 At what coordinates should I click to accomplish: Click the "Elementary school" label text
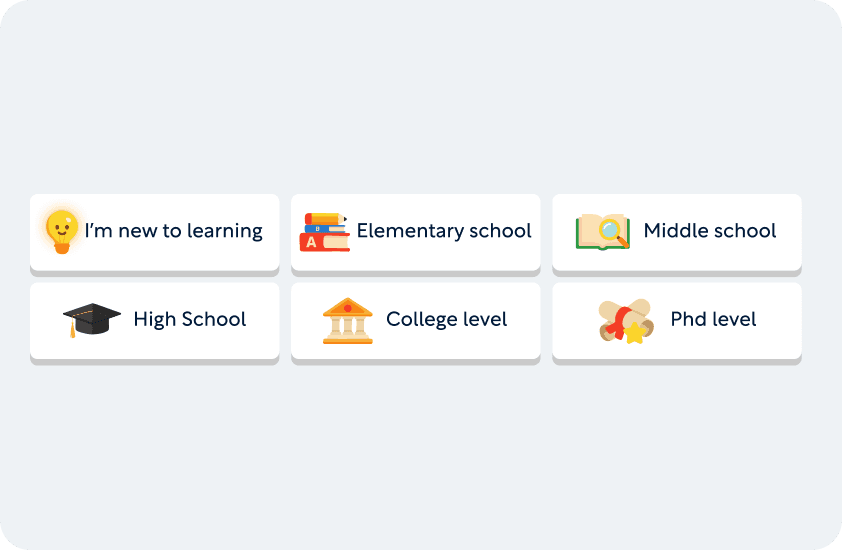click(x=444, y=231)
